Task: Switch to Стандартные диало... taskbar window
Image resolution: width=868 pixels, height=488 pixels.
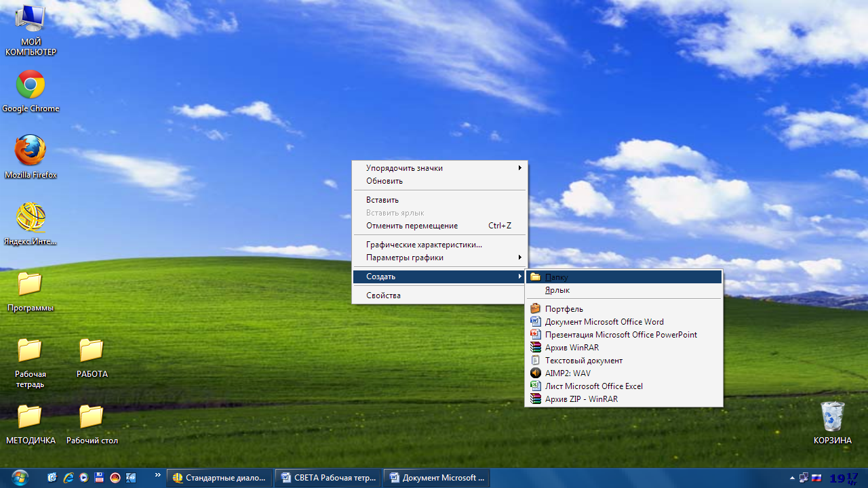Action: coord(220,478)
